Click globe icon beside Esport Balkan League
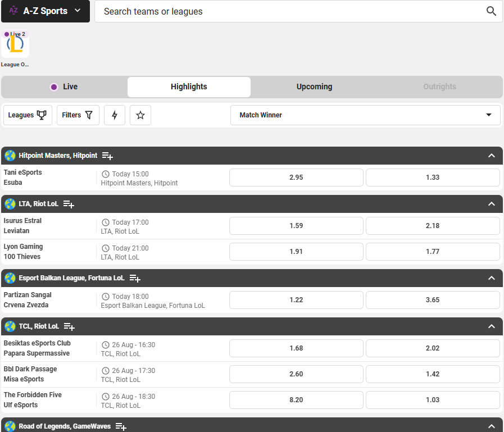The height and width of the screenshot is (432, 504). [x=10, y=278]
